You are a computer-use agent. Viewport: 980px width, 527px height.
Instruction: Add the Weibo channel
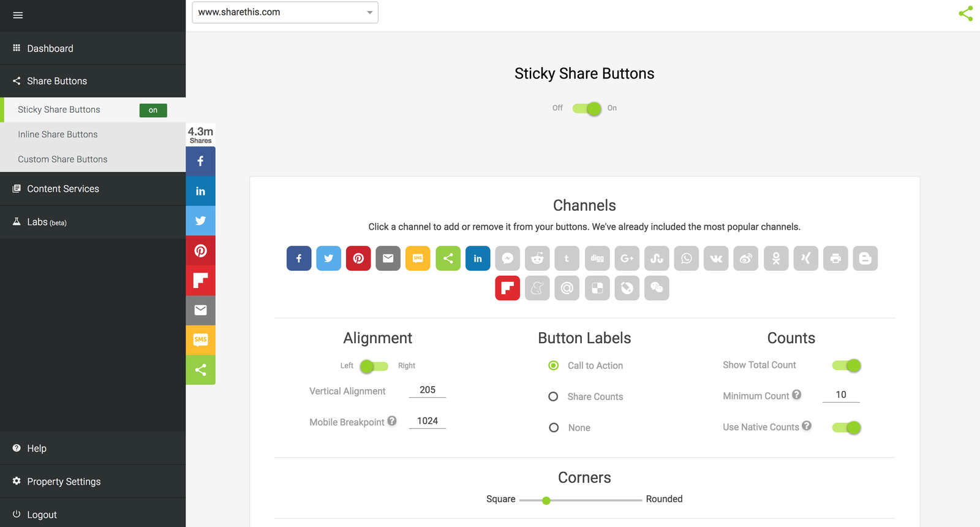(x=746, y=259)
